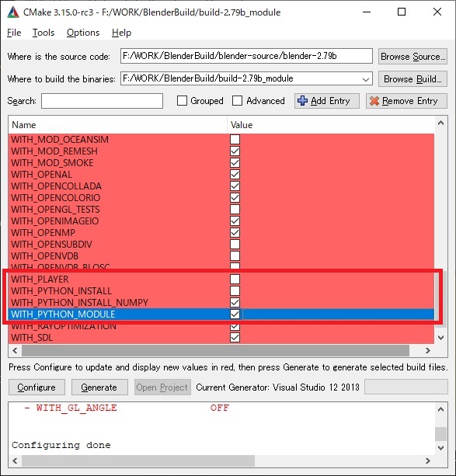
Task: Select the WITH_SDL entry name
Action: 32,338
